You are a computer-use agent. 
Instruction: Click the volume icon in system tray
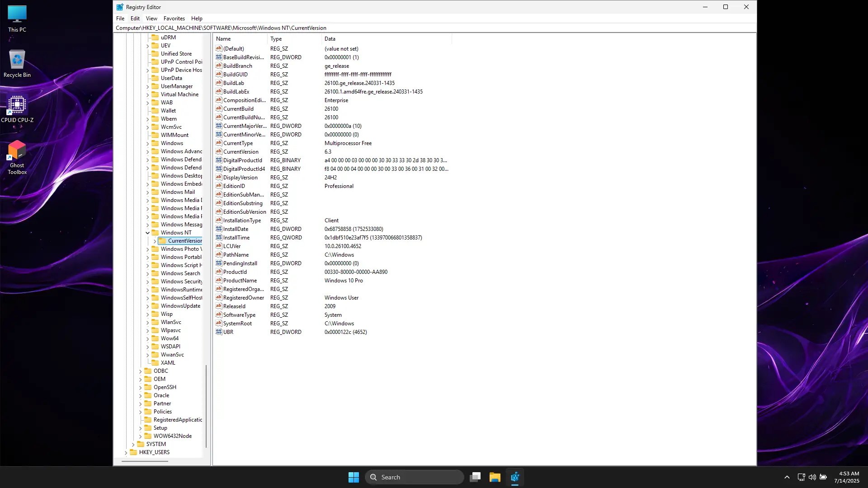tap(812, 477)
